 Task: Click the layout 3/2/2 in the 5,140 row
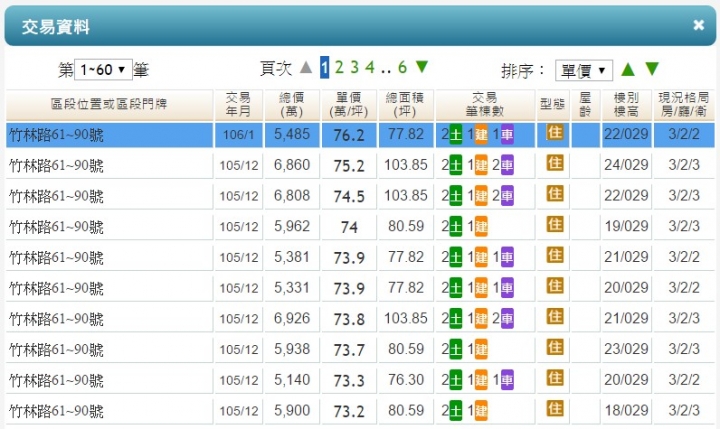tap(684, 380)
